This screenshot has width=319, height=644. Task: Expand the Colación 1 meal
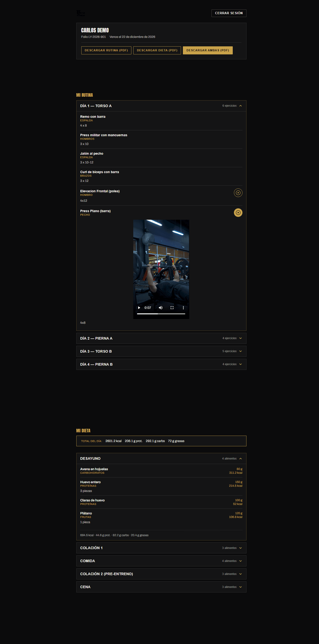161,548
